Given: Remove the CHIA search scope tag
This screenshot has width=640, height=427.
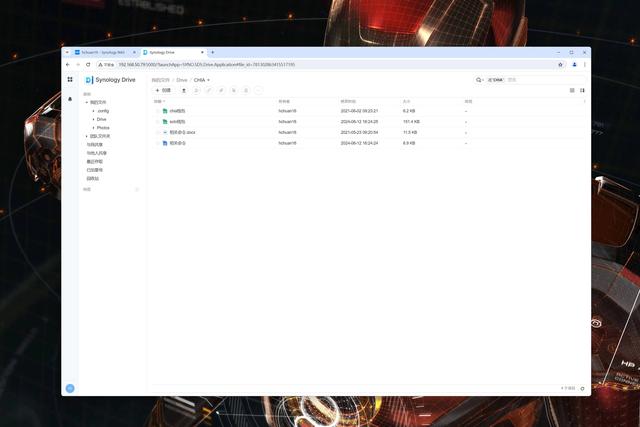Looking at the screenshot, I should [x=495, y=80].
